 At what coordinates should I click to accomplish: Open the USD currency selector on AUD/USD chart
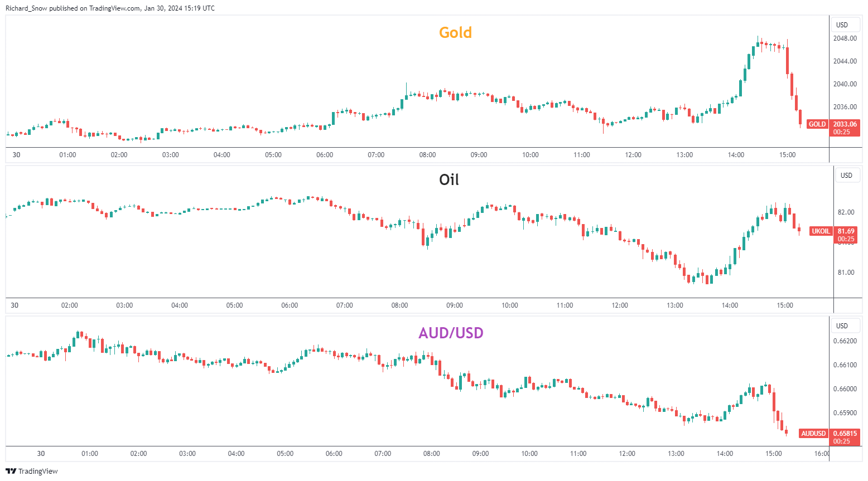point(842,326)
